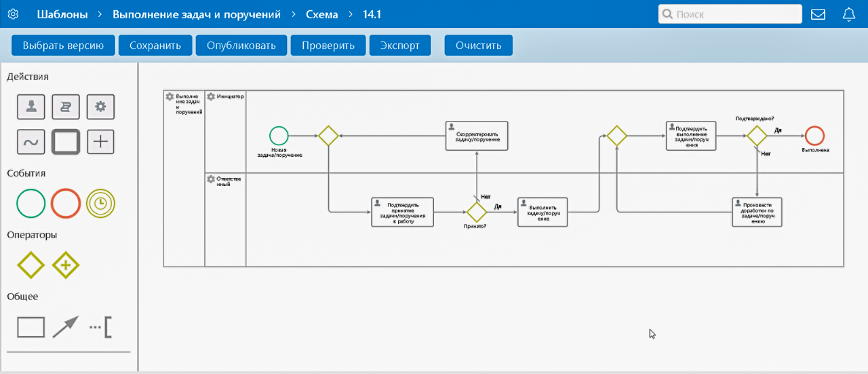Select the Service task gear action in the palette

tap(100, 107)
